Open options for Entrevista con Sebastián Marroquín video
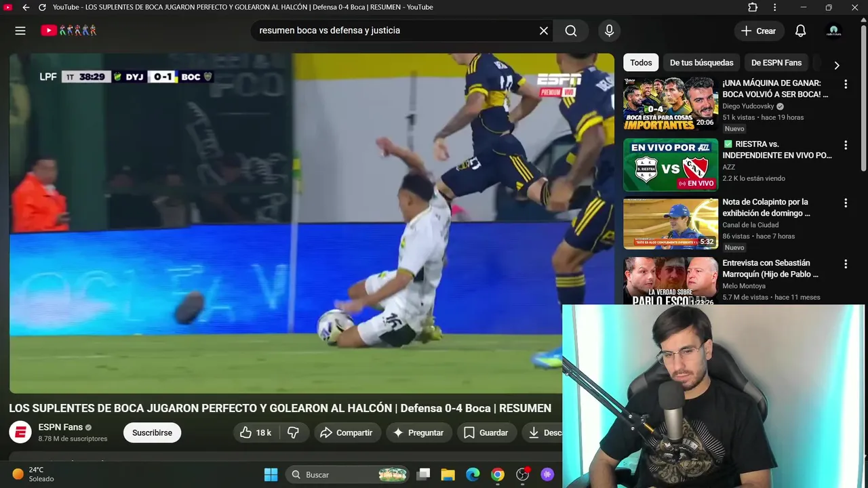Screen dimensions: 868x488 click(x=846, y=264)
